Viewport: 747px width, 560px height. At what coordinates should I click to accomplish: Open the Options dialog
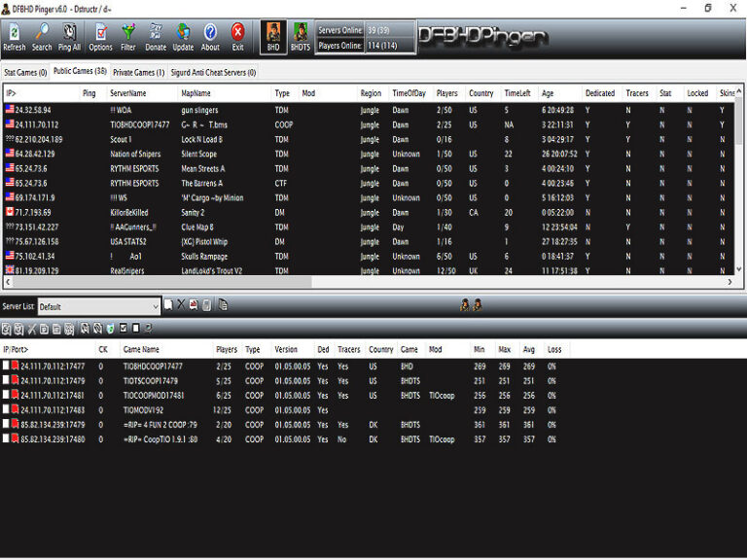click(100, 37)
